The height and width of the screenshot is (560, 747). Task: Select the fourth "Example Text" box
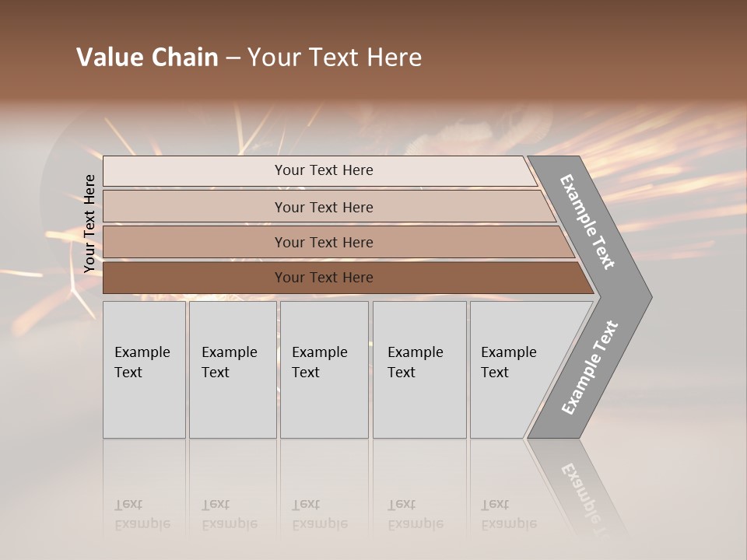[419, 369]
